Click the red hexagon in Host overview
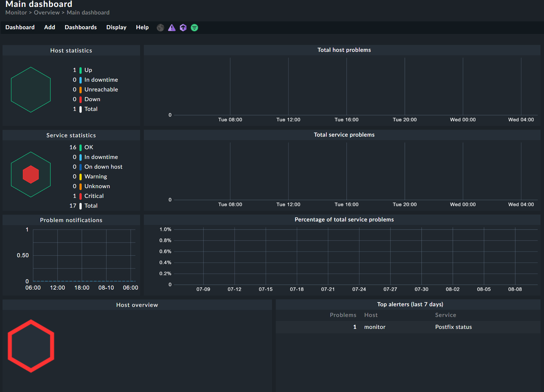This screenshot has height=392, width=544. 31,346
